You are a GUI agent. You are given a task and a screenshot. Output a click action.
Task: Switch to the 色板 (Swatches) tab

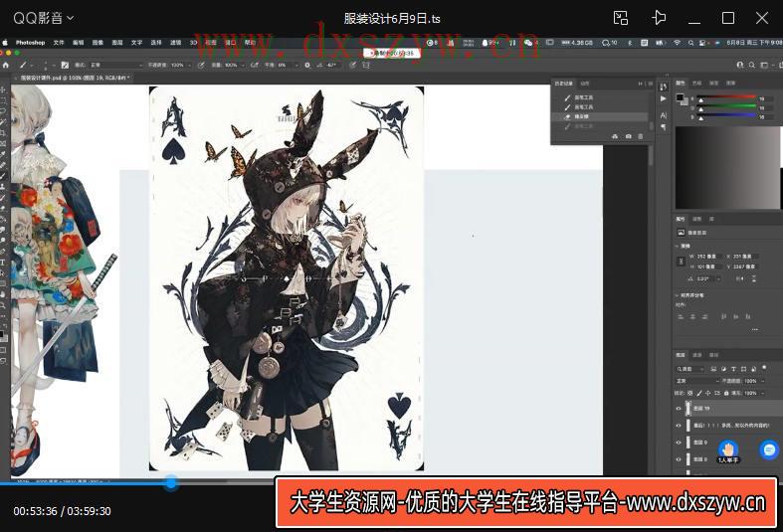tap(697, 83)
